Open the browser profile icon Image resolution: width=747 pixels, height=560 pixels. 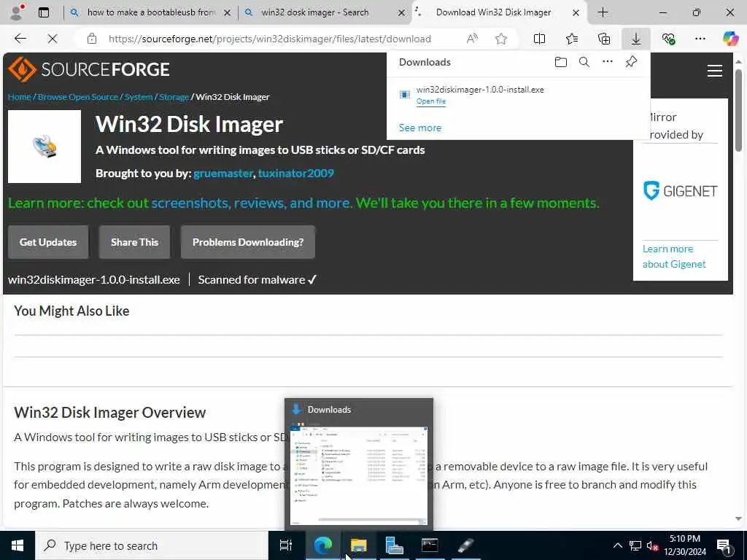[17, 12]
